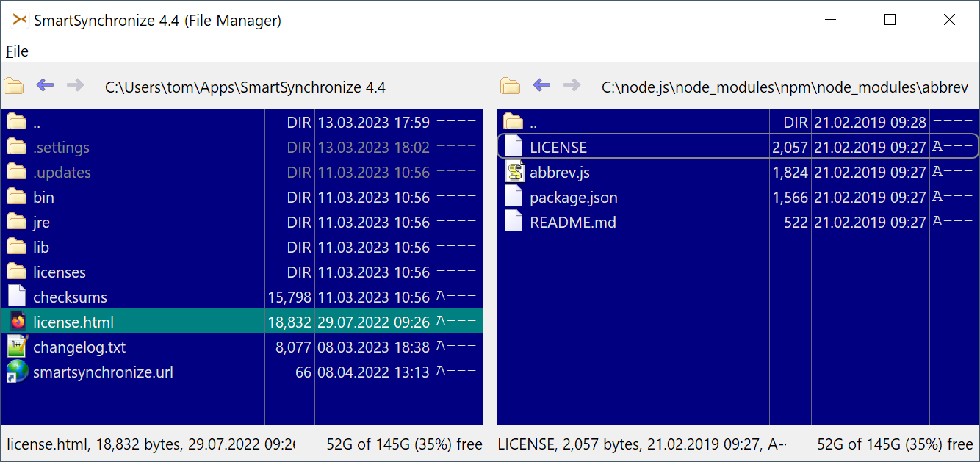980x462 pixels.
Task: Select package.json in the right pane
Action: 573,198
